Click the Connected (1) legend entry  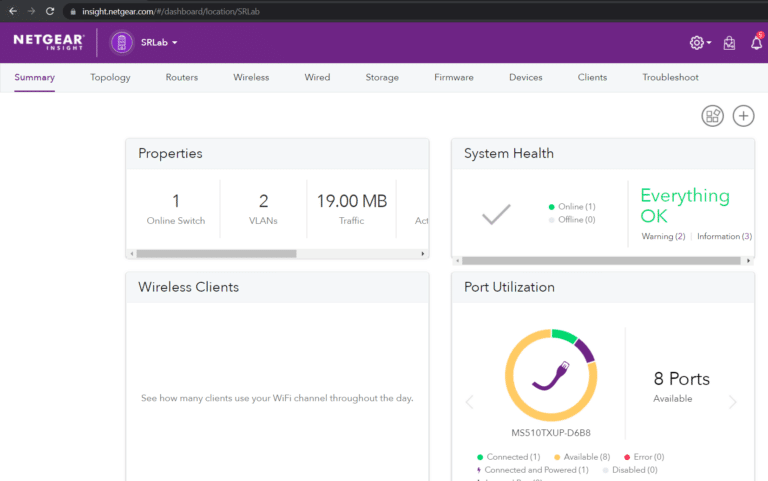pyautogui.click(x=508, y=457)
